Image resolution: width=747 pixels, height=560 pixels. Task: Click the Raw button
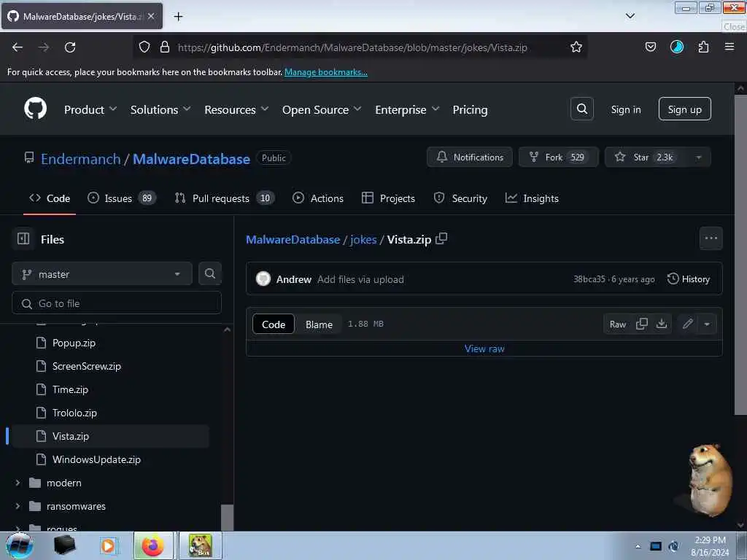pos(617,324)
